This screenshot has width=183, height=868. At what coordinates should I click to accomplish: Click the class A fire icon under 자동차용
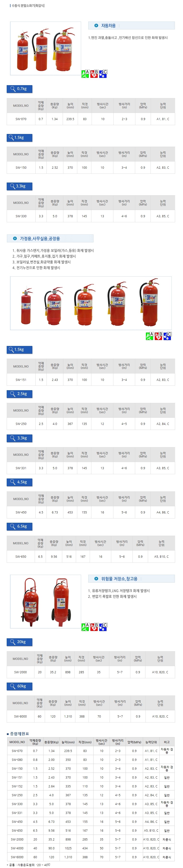[85, 74]
